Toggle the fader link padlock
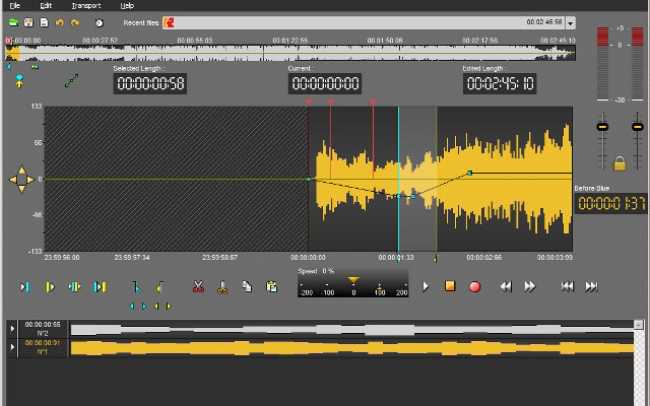This screenshot has height=406, width=650. (x=620, y=163)
